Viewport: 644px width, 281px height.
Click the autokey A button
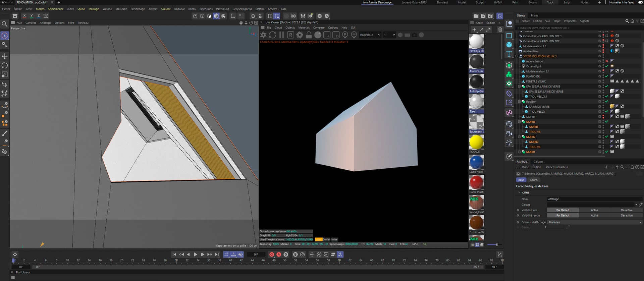coord(279,255)
